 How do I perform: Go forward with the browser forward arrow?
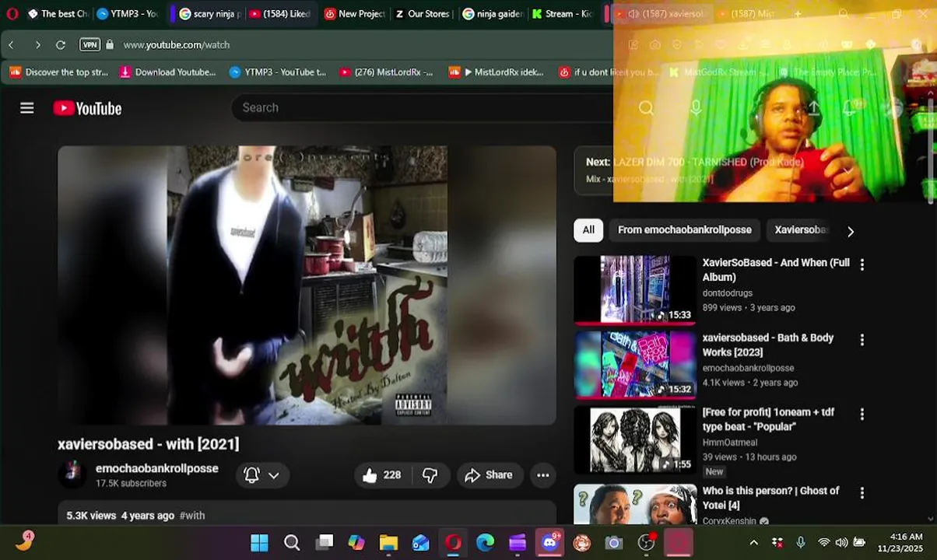37,45
